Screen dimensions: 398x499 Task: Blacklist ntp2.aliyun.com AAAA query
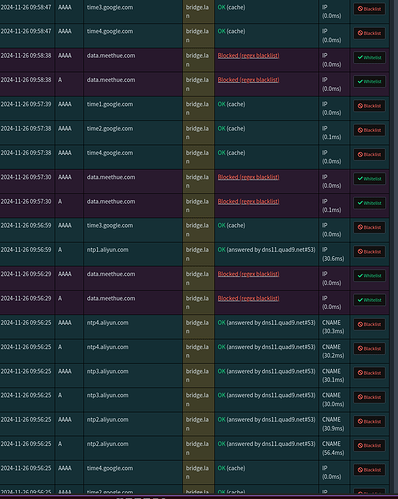click(369, 421)
